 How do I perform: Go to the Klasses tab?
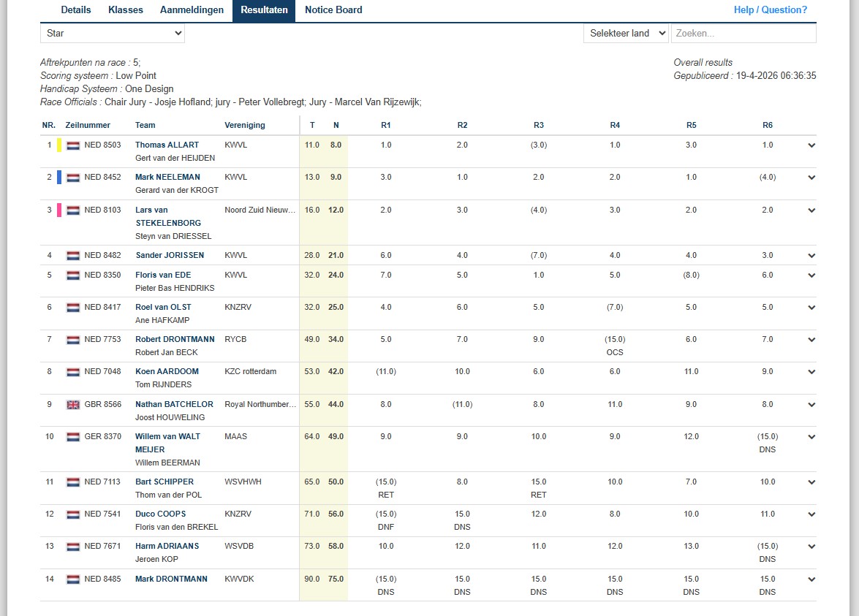pos(126,10)
